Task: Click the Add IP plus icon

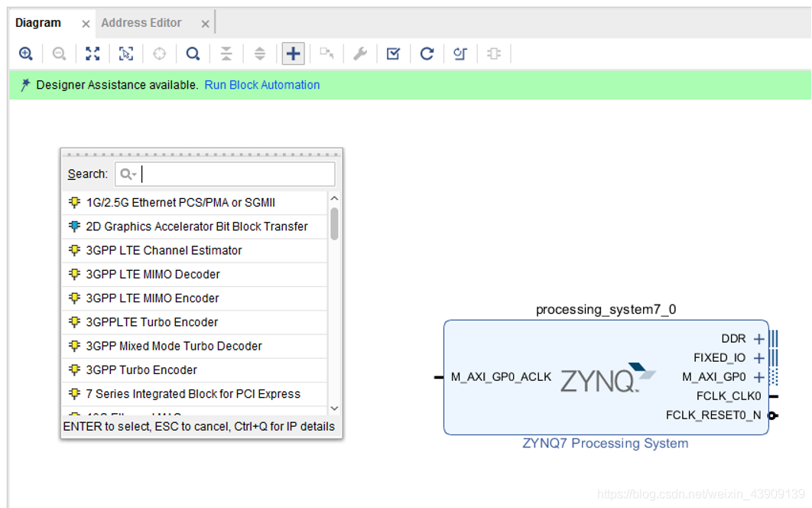Action: (293, 54)
